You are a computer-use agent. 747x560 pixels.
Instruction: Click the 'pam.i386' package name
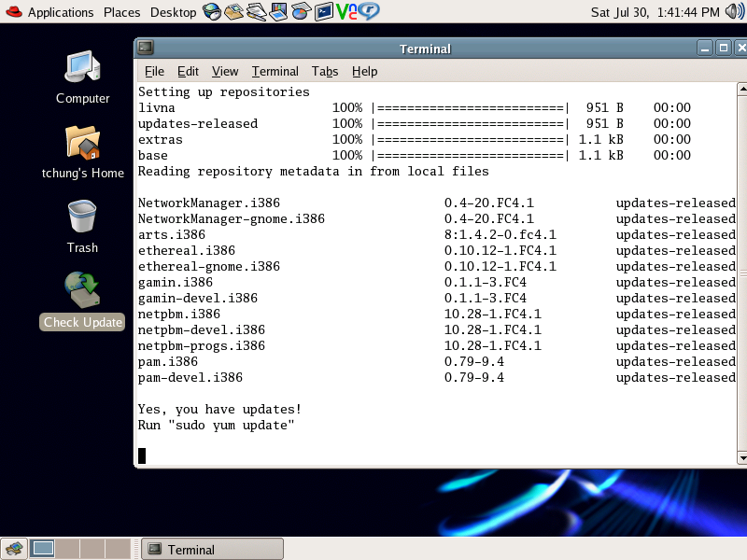point(168,361)
